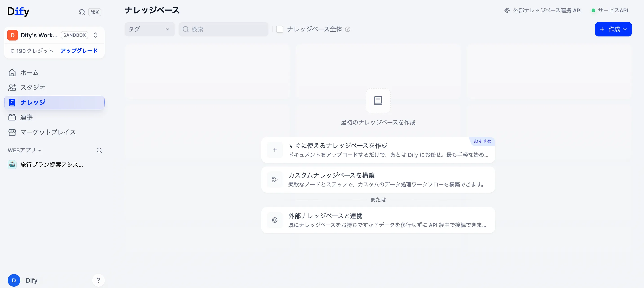Click the search icon beside WEBアプリ
Image resolution: width=644 pixels, height=288 pixels.
point(99,150)
